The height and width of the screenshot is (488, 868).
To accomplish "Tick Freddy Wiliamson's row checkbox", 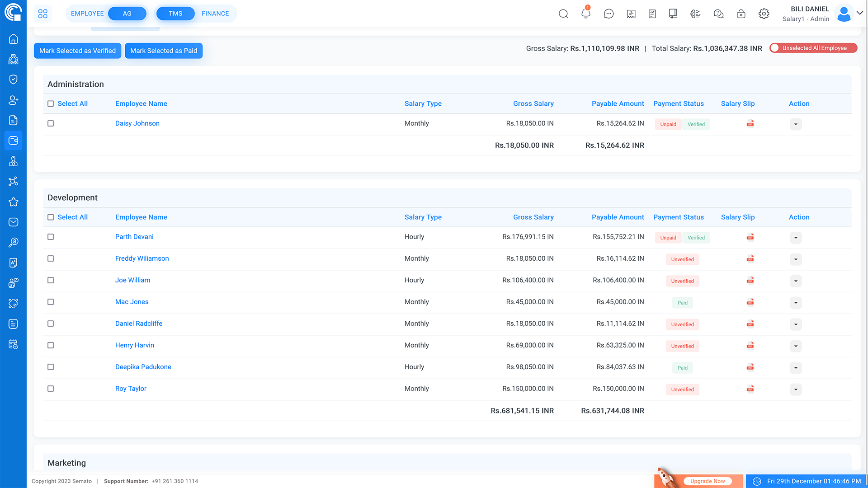I will point(51,258).
